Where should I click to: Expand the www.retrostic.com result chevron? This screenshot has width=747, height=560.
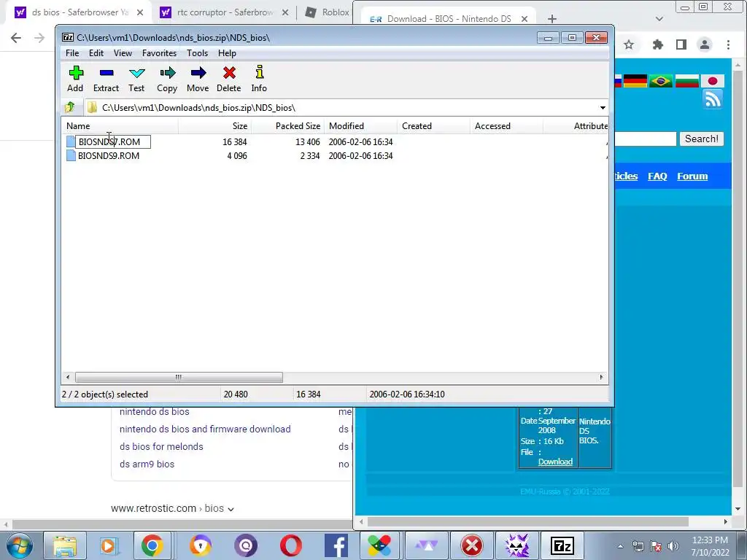pyautogui.click(x=231, y=509)
